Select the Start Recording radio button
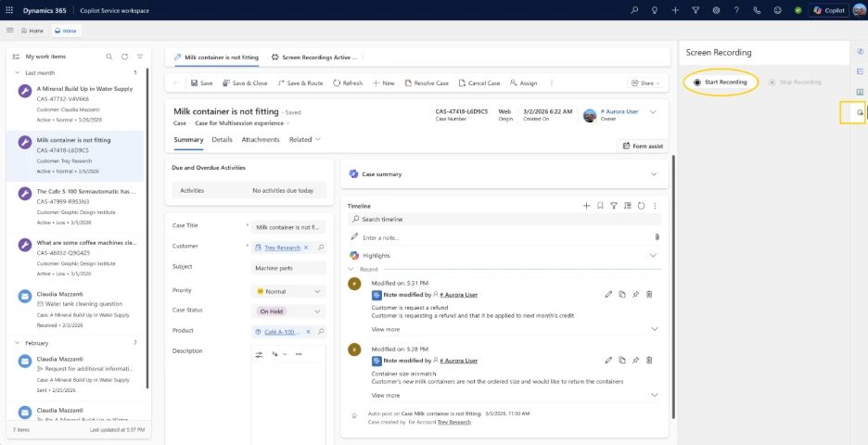Screen dimensions: 868x445 pyautogui.click(x=697, y=82)
